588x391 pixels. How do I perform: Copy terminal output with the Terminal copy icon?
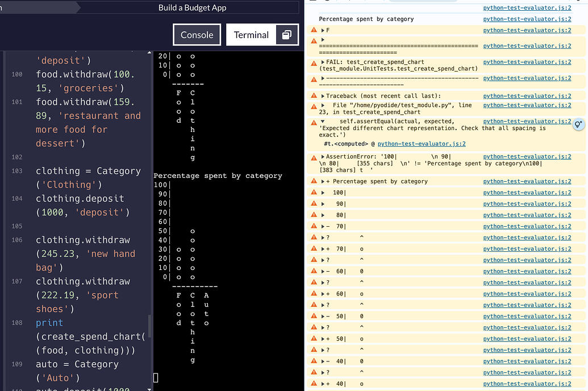[x=287, y=35]
